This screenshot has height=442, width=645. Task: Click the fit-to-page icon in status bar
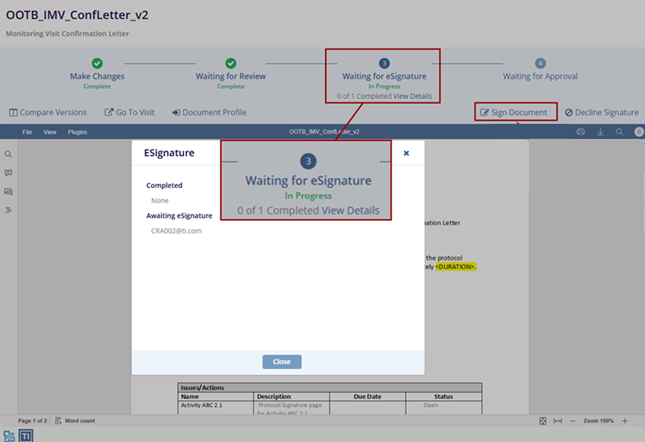click(543, 421)
